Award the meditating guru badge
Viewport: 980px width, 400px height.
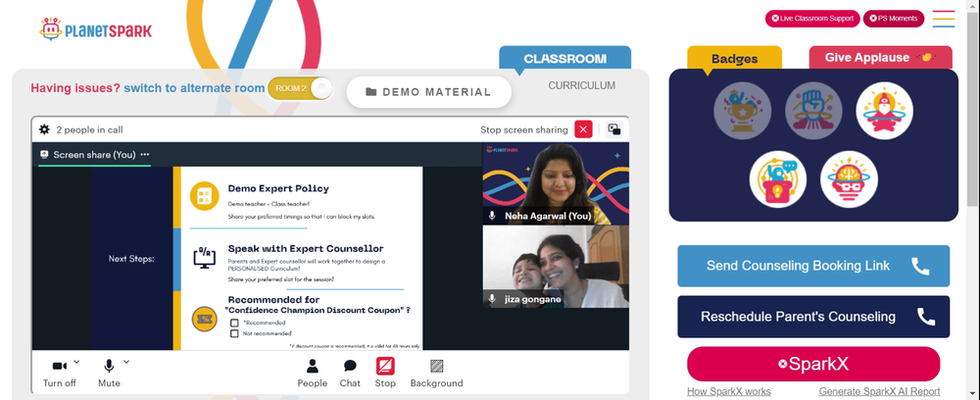click(884, 111)
